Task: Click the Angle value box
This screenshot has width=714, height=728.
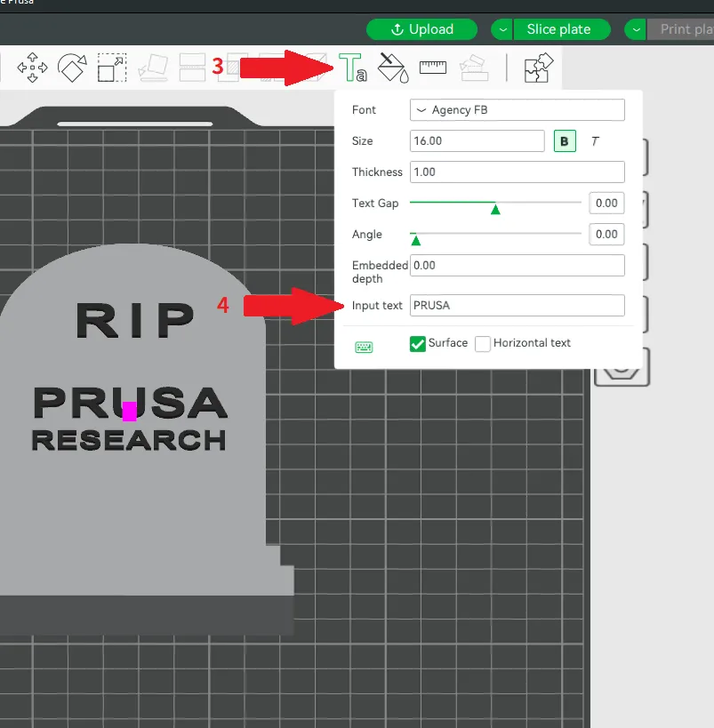Action: point(606,235)
